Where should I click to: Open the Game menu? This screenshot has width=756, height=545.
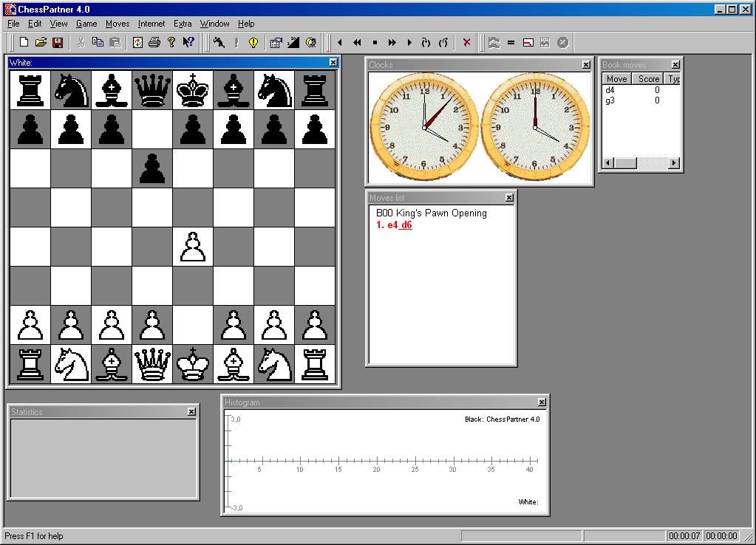pyautogui.click(x=86, y=24)
